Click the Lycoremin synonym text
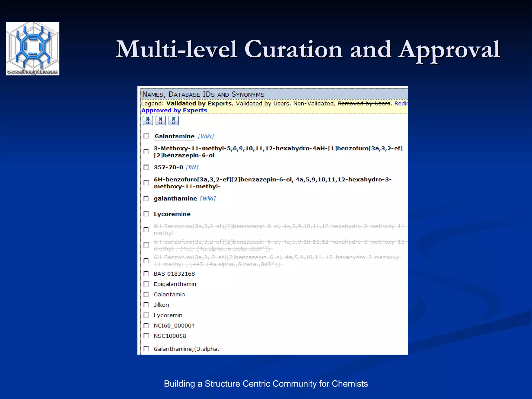The height and width of the screenshot is (399, 532). [x=168, y=315]
